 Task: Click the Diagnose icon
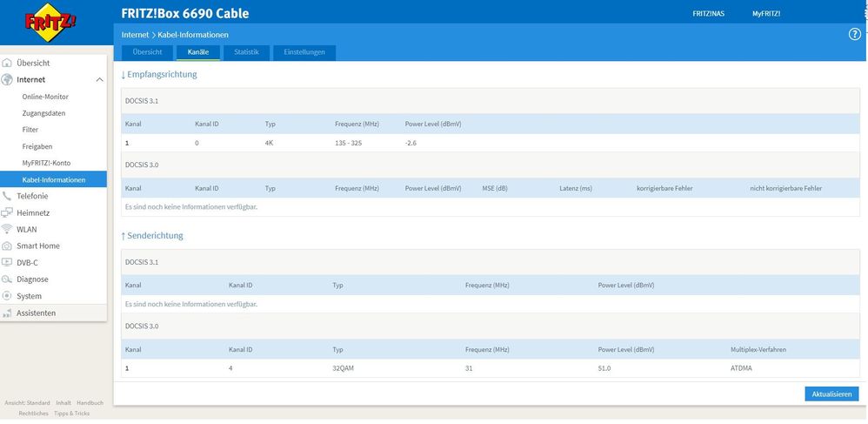(7, 279)
